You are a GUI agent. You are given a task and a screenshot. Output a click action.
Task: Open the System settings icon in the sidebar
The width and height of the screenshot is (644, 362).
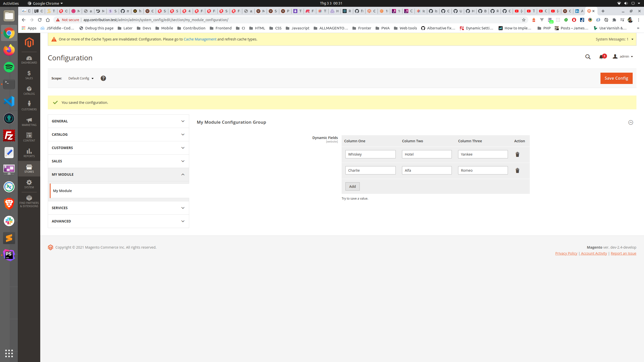pyautogui.click(x=29, y=184)
